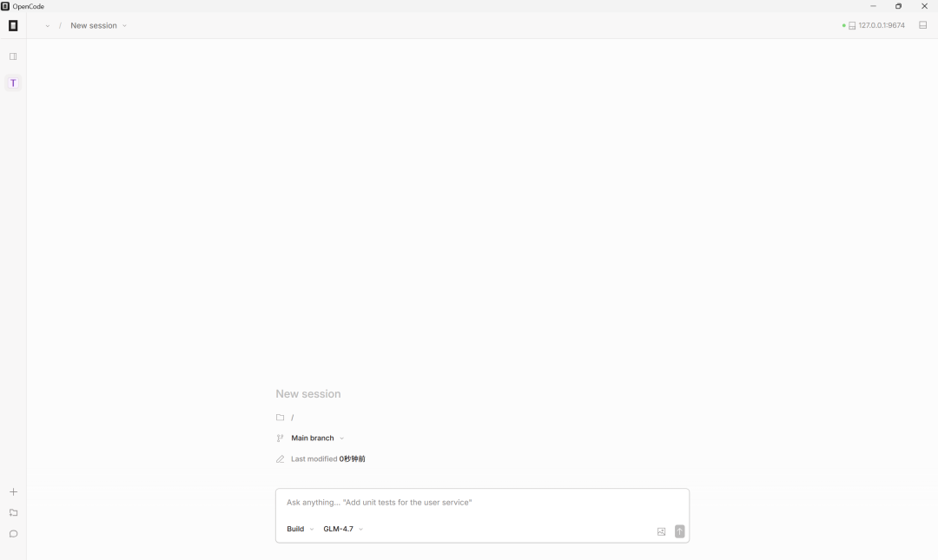Click the OpenCode logo icon in header
Viewport: 938px width, 560px height.
[x=13, y=26]
